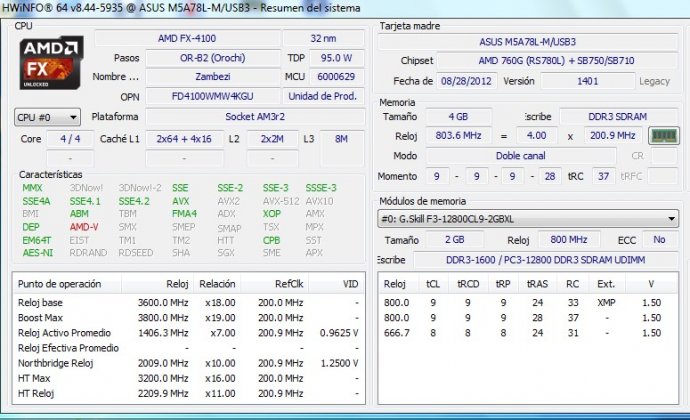Select the 666.7 memory timing row

click(528, 333)
